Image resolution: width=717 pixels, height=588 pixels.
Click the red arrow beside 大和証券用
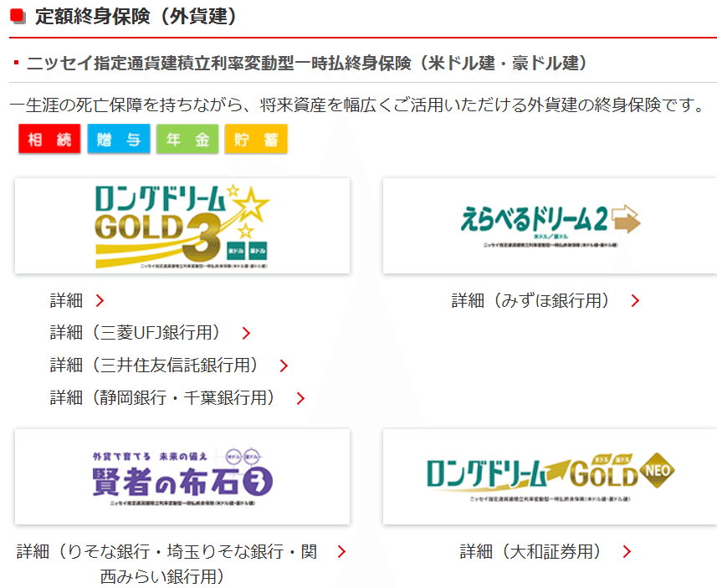coord(627,552)
